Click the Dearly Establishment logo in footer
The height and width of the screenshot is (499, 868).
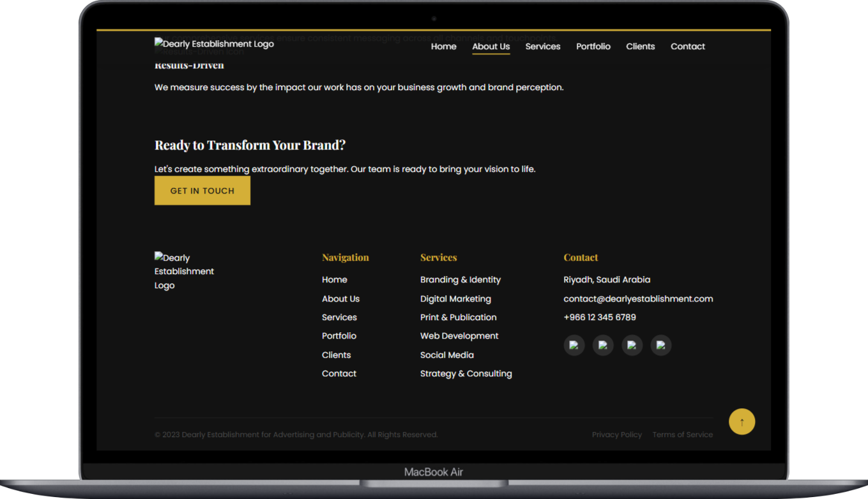[184, 272]
